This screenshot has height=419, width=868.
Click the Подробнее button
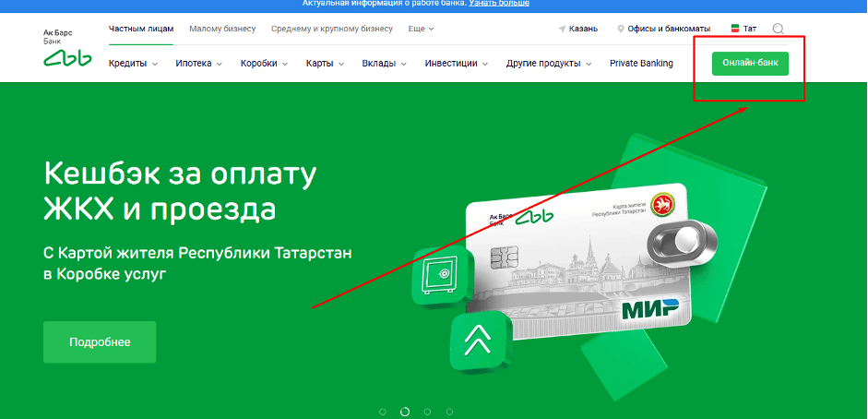pos(100,342)
